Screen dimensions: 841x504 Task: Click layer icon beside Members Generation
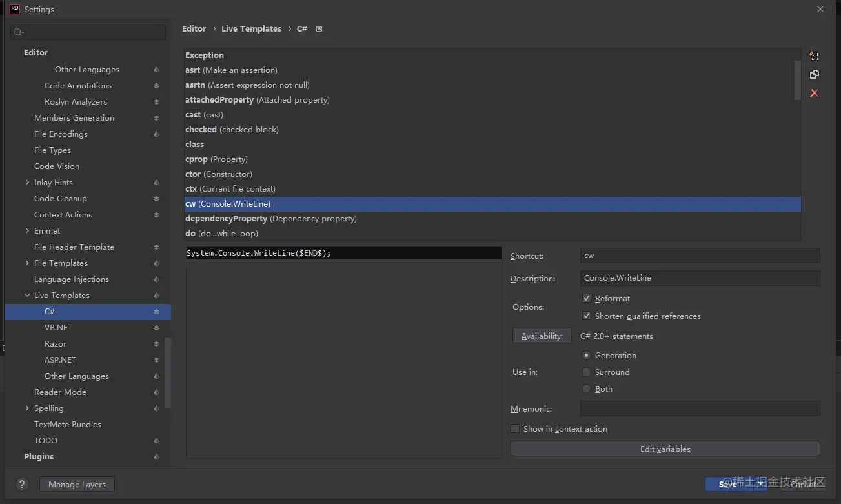click(156, 118)
